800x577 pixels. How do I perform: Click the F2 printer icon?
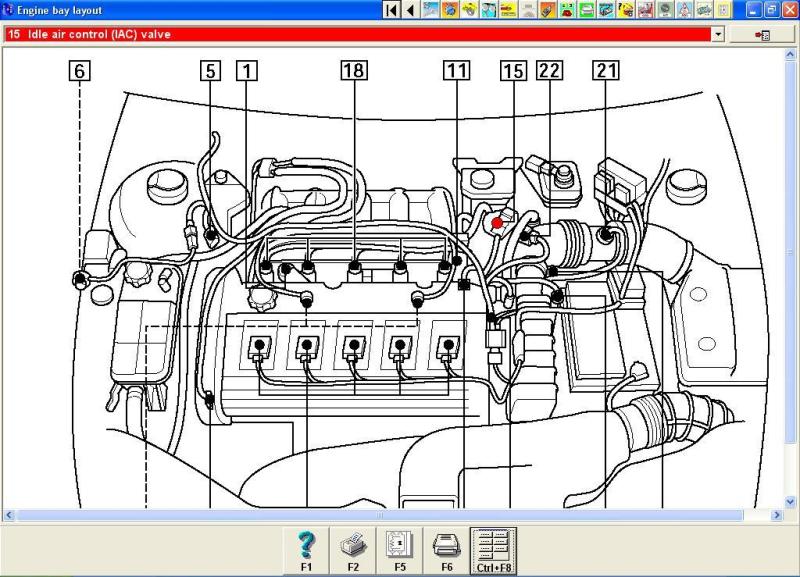coord(353,549)
